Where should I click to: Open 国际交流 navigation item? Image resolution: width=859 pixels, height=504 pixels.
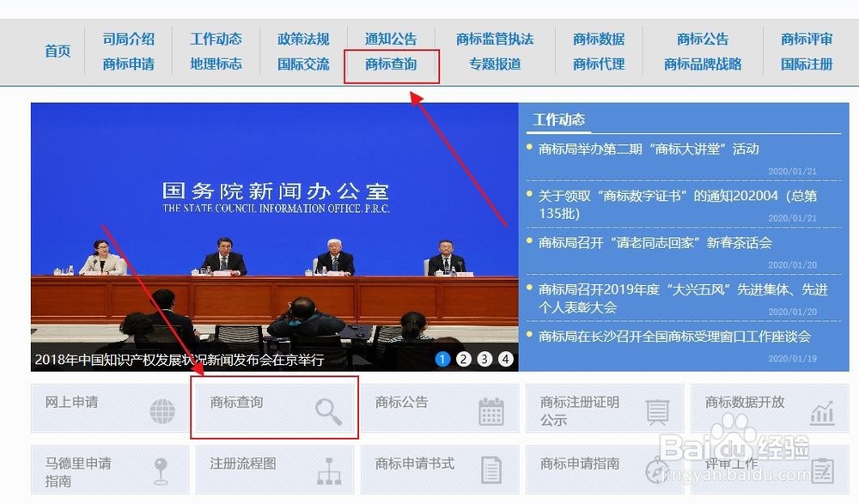303,64
